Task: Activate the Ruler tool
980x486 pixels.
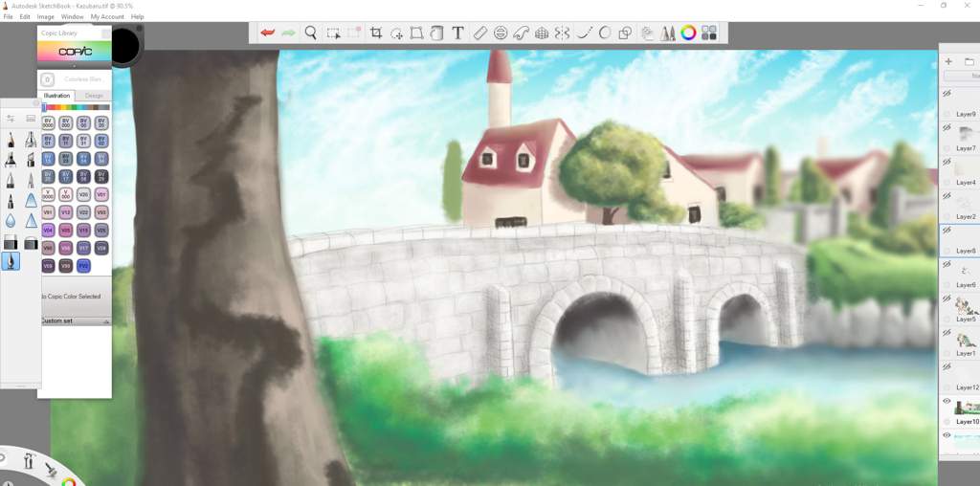Action: point(479,33)
